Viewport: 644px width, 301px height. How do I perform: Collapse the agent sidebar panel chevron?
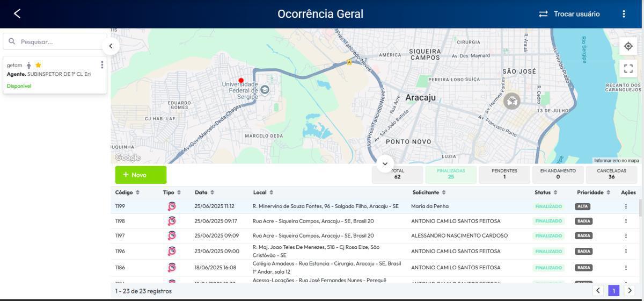click(x=111, y=46)
